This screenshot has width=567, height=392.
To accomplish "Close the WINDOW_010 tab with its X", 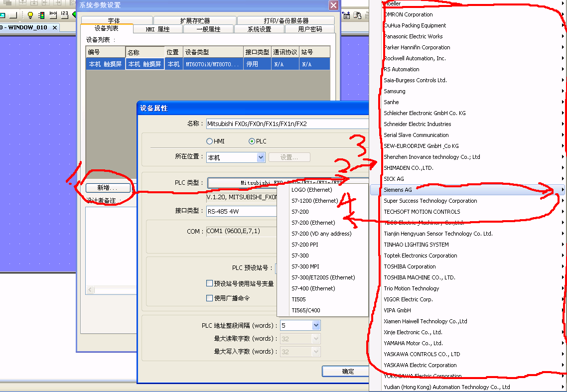I will click(x=55, y=27).
